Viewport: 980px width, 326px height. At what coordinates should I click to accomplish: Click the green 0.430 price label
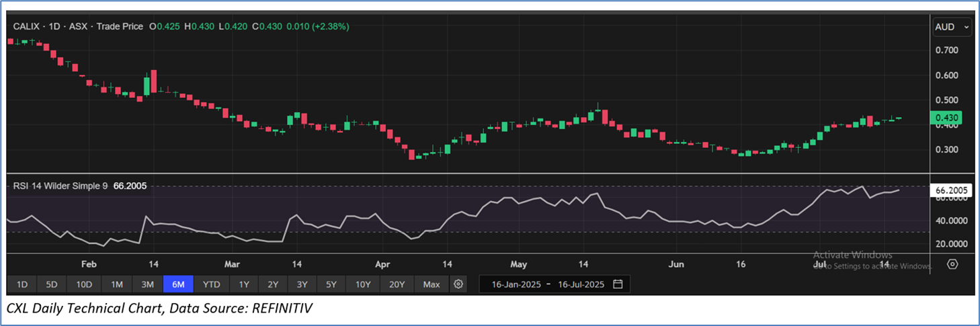pos(947,118)
